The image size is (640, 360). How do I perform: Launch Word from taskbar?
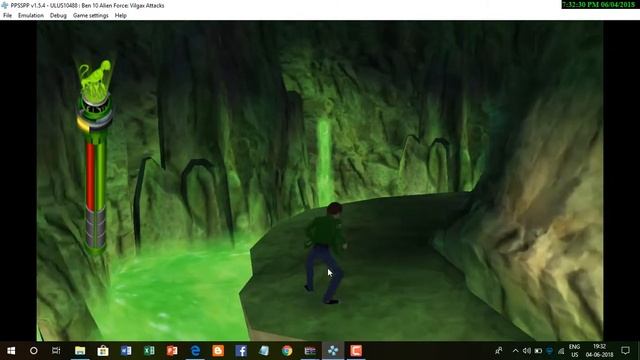pyautogui.click(x=126, y=351)
